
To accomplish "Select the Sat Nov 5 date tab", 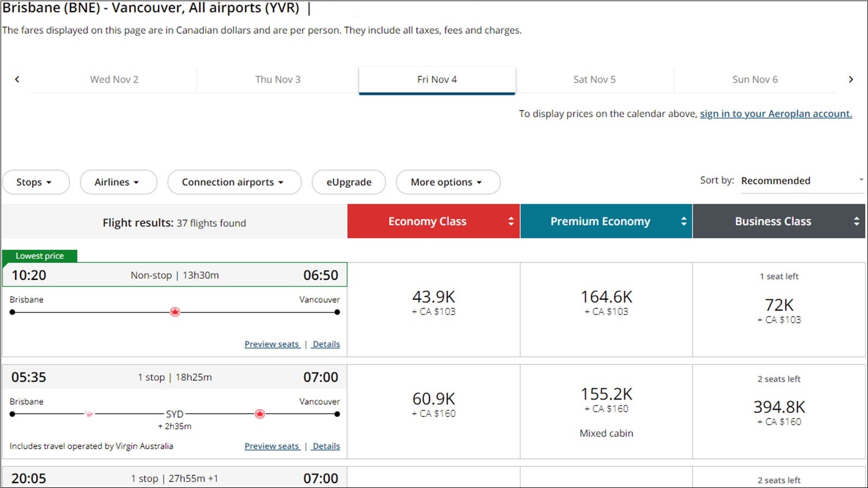I will coord(595,79).
